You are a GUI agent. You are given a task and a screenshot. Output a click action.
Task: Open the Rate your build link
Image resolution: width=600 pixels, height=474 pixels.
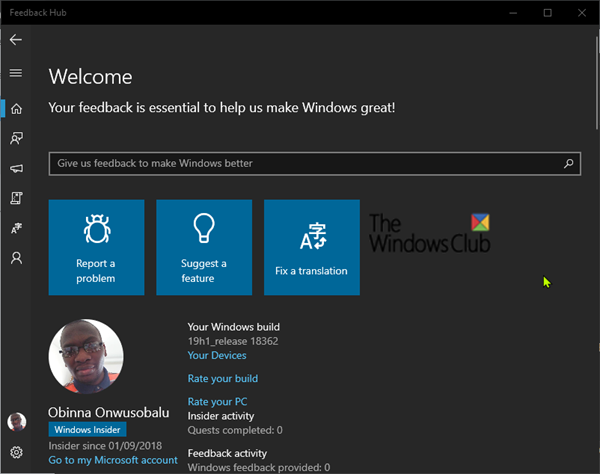(223, 379)
